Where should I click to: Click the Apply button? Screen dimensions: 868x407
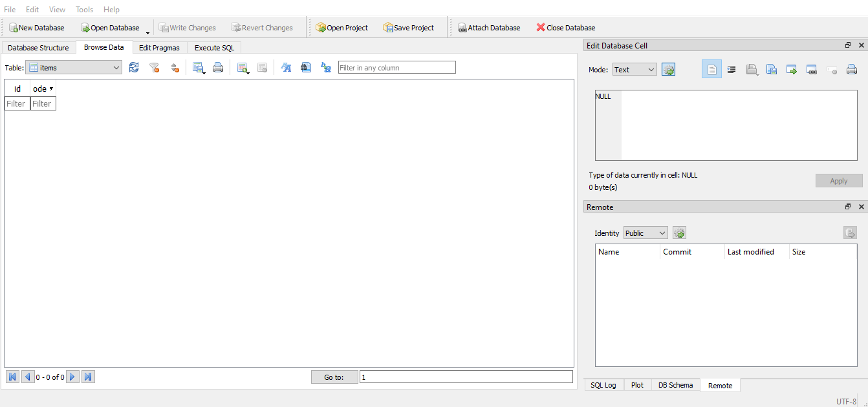click(x=838, y=180)
